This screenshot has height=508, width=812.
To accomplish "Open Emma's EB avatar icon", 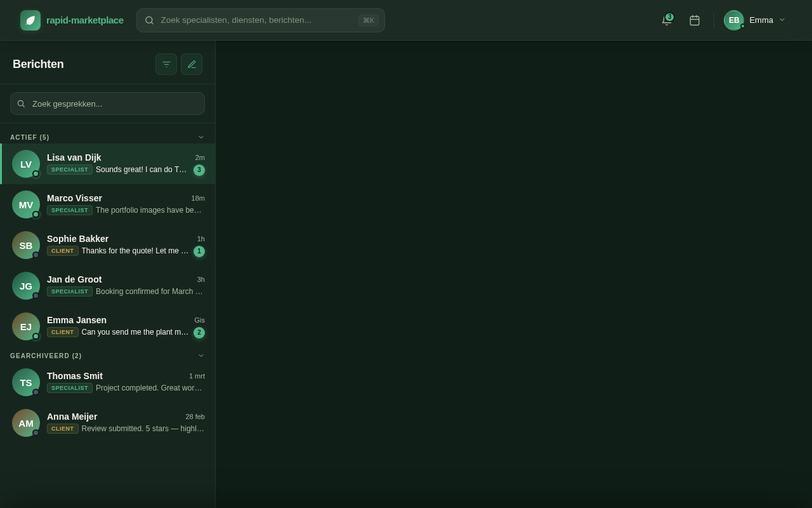I will point(734,20).
